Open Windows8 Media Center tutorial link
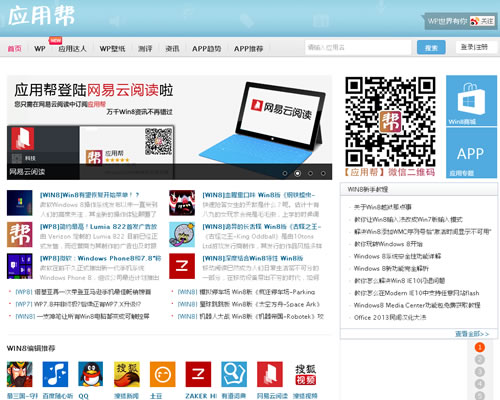Viewport: 500px width, 400px height. [x=417, y=305]
